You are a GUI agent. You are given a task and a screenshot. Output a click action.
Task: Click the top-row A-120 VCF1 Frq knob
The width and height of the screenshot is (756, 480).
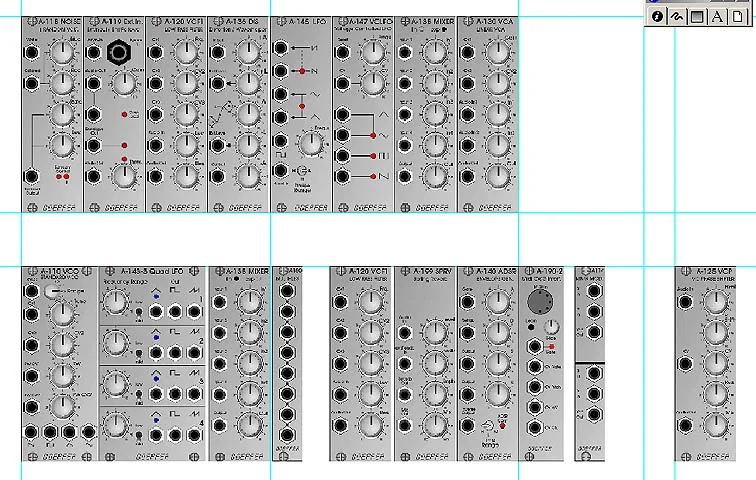click(x=186, y=53)
